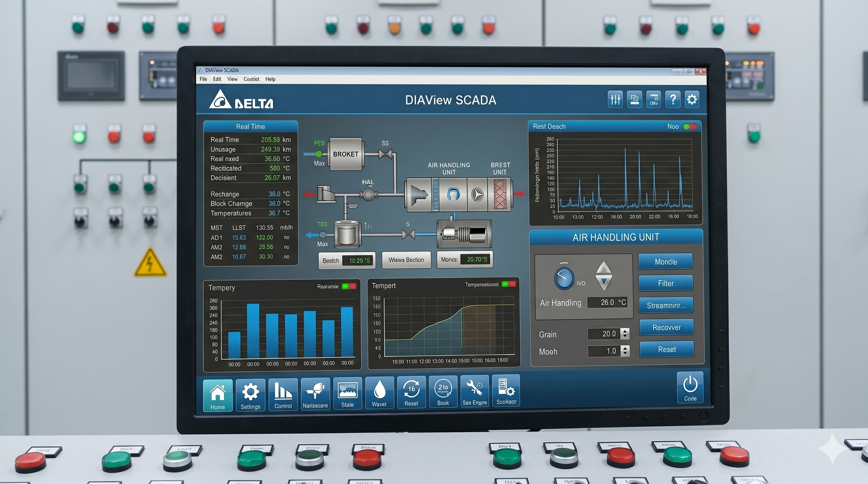868x484 pixels.
Task: Click the Streamninr... button
Action: 666,305
